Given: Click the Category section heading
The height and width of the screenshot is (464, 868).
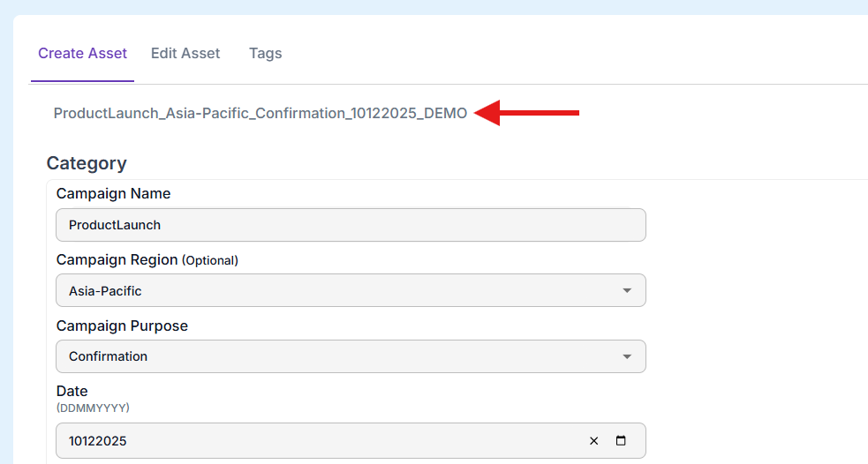Looking at the screenshot, I should 87,163.
